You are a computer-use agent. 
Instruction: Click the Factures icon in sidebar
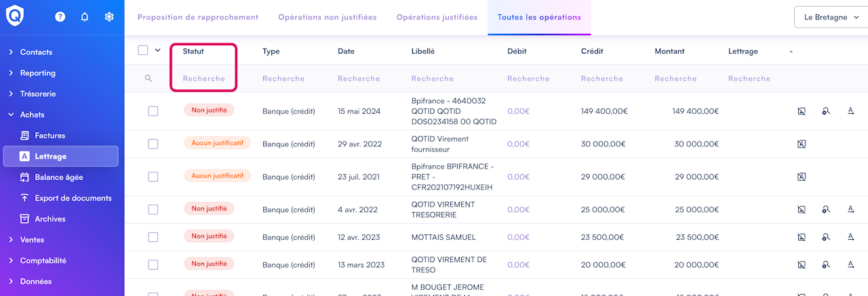click(x=25, y=135)
